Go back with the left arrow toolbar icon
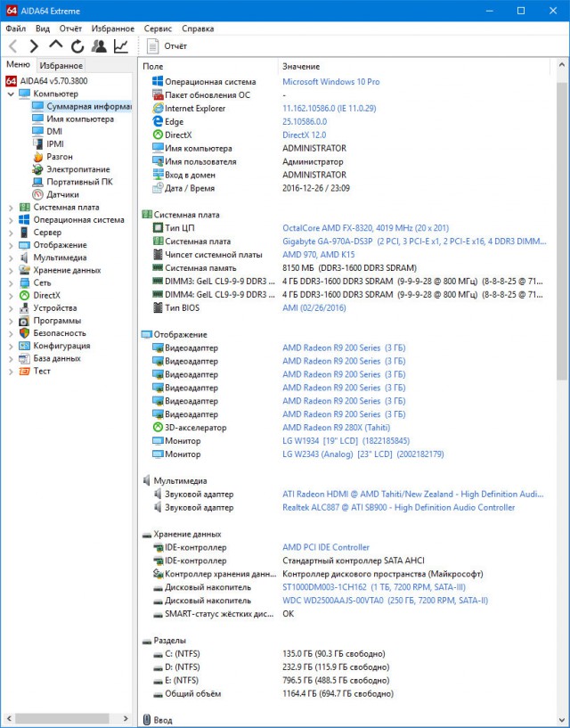Image resolution: width=570 pixels, height=728 pixels. coord(13,46)
